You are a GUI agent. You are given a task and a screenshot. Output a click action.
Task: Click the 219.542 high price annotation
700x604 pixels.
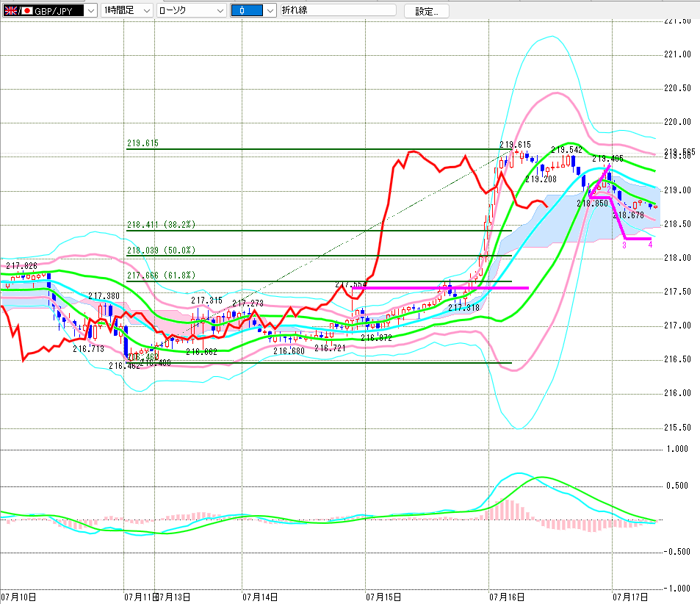(566, 150)
